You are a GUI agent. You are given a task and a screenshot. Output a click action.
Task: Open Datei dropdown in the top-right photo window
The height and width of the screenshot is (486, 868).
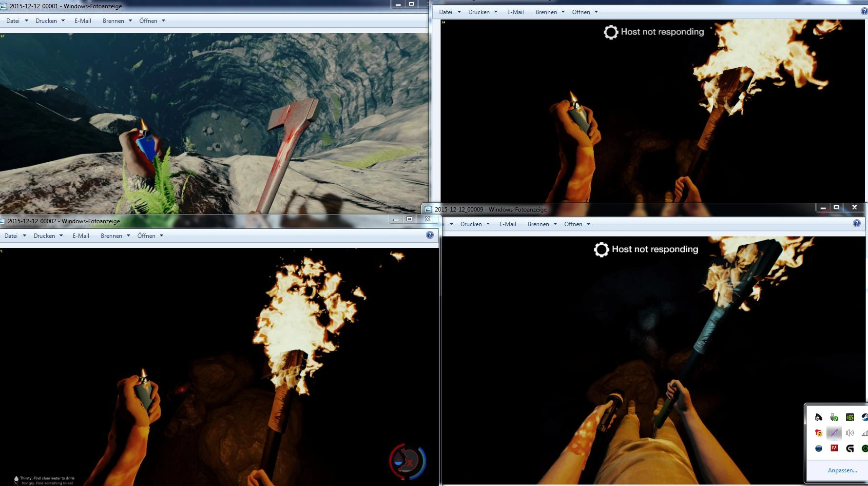pos(450,12)
